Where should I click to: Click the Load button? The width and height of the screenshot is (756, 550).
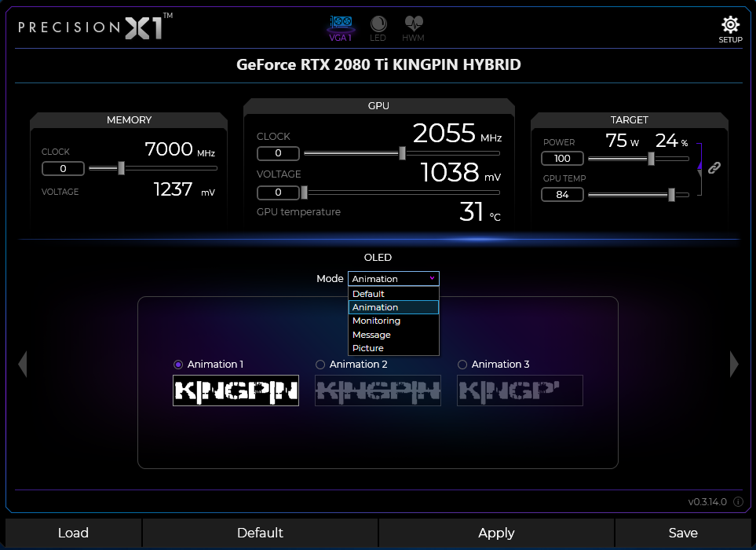[x=73, y=533]
